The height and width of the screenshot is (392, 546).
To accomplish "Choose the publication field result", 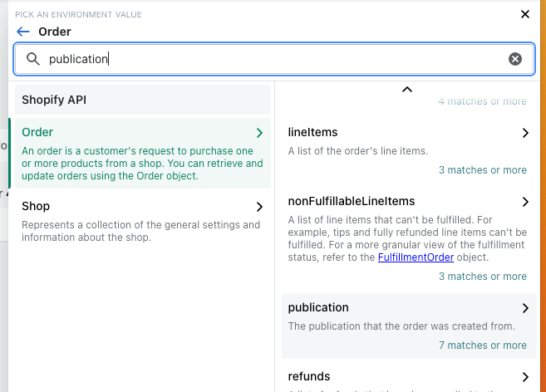I will (409, 326).
